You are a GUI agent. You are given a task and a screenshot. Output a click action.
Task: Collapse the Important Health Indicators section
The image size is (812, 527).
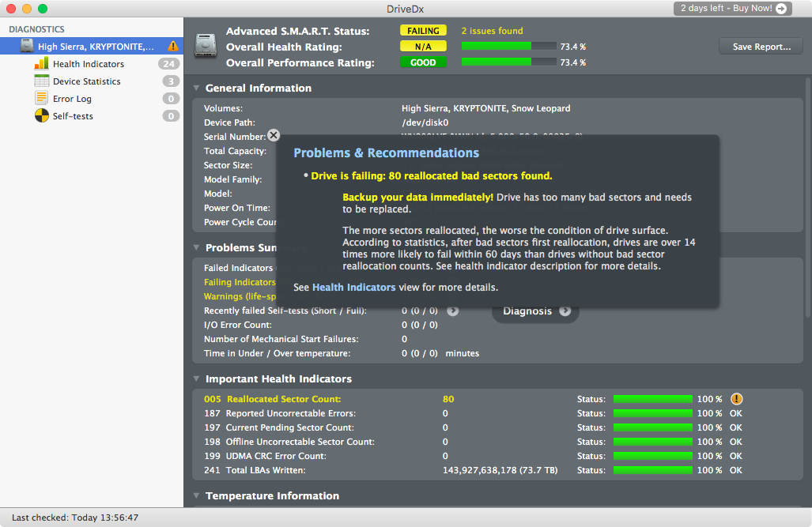pos(196,378)
